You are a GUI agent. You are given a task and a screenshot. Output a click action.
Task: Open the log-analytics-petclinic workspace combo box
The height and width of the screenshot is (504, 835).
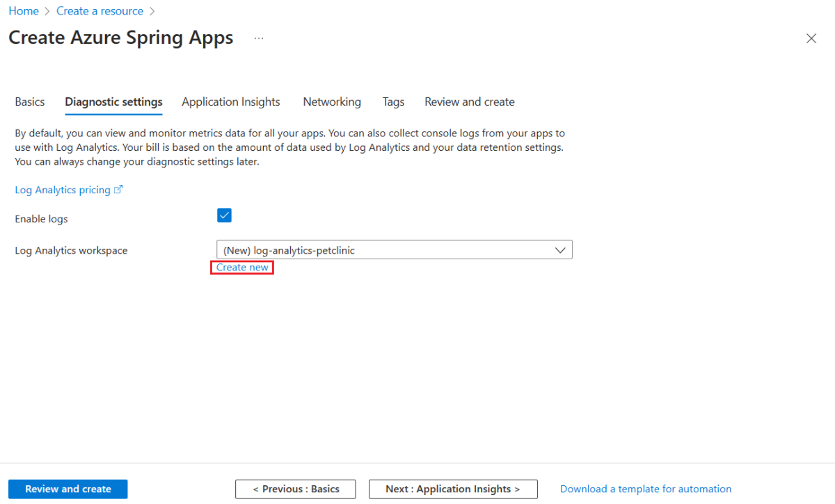click(395, 250)
